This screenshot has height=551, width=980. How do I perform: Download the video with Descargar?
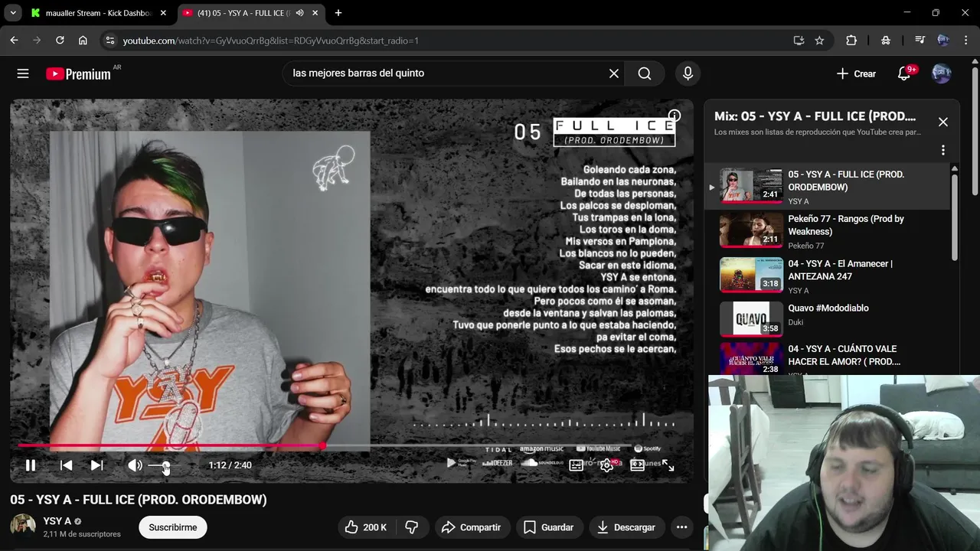click(x=626, y=527)
